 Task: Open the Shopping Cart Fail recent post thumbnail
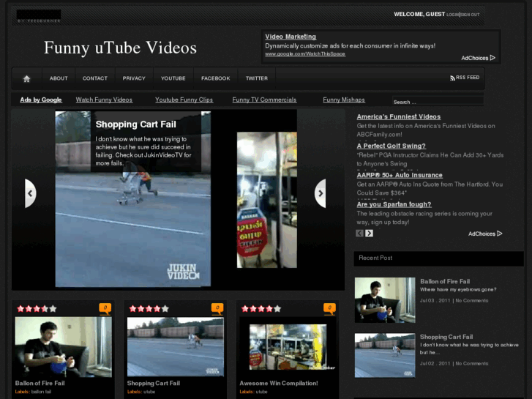click(x=385, y=355)
